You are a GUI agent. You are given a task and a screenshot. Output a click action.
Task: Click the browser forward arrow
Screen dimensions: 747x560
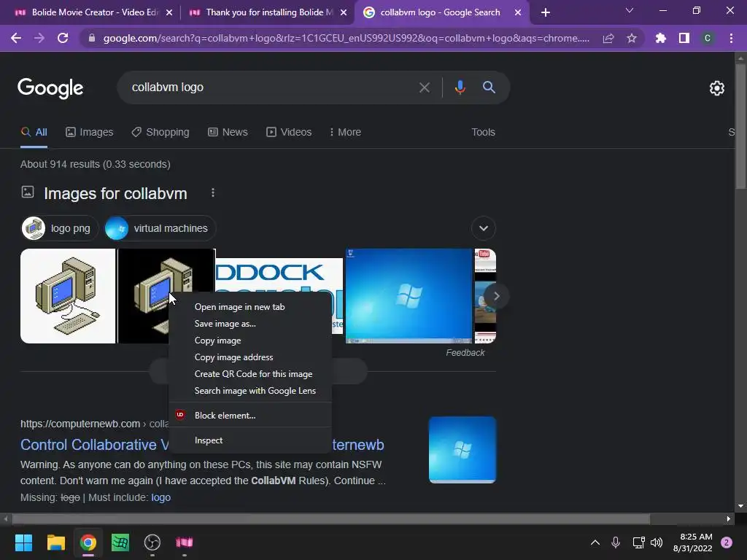point(39,38)
